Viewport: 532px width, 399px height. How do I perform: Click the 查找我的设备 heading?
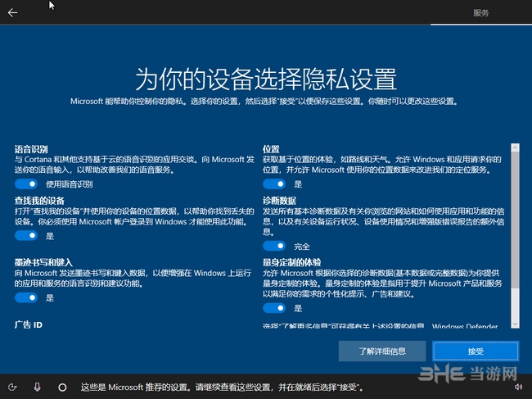(x=39, y=201)
